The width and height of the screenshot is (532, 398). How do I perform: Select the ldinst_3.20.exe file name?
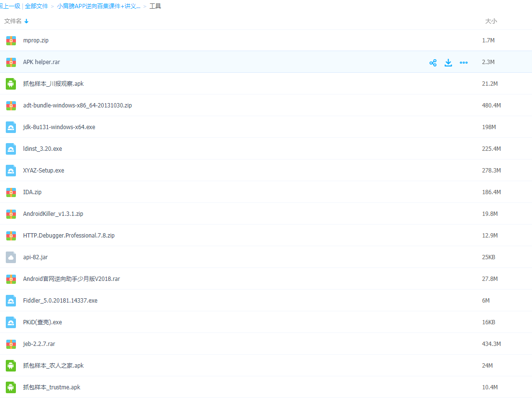pos(42,149)
